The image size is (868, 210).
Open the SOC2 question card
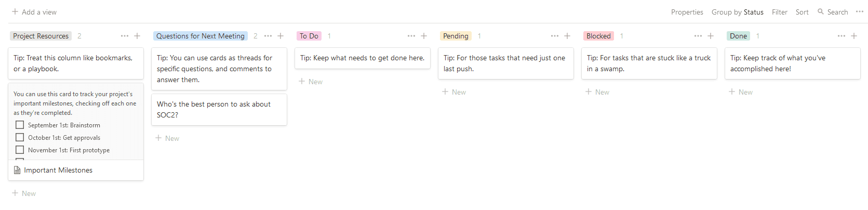(x=219, y=109)
